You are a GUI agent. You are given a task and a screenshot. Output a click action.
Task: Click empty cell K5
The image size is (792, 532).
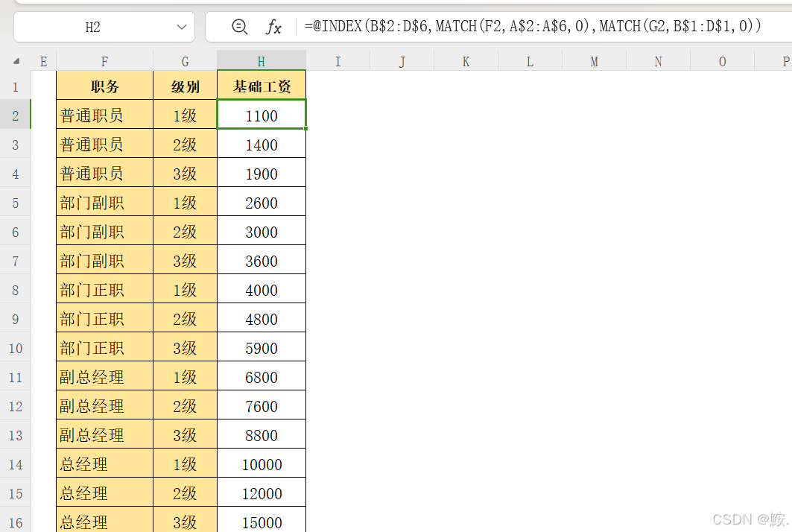point(466,202)
